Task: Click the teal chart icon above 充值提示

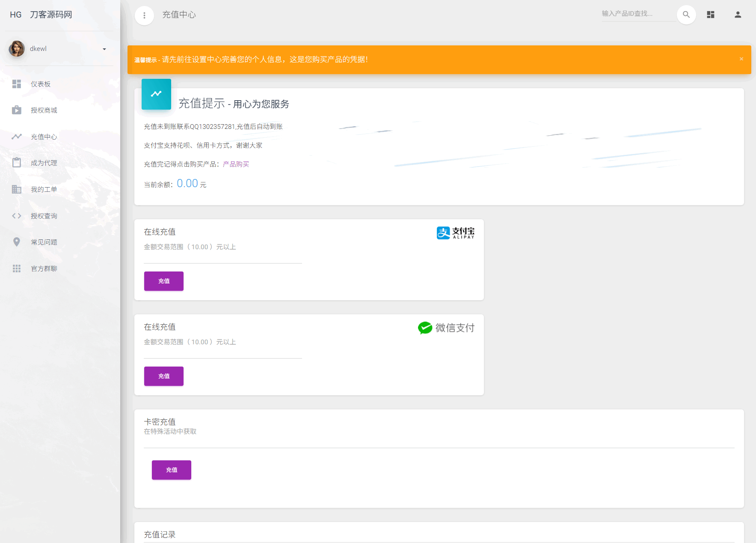Action: tap(156, 94)
